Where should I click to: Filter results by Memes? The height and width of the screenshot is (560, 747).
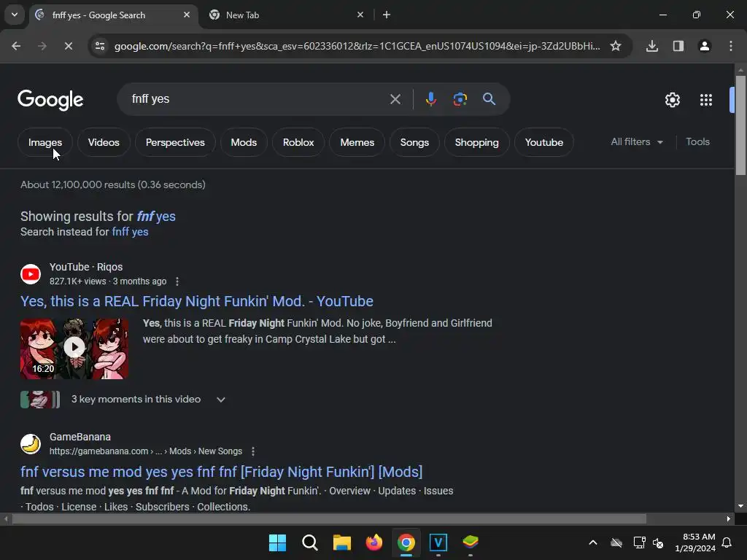pos(357,142)
